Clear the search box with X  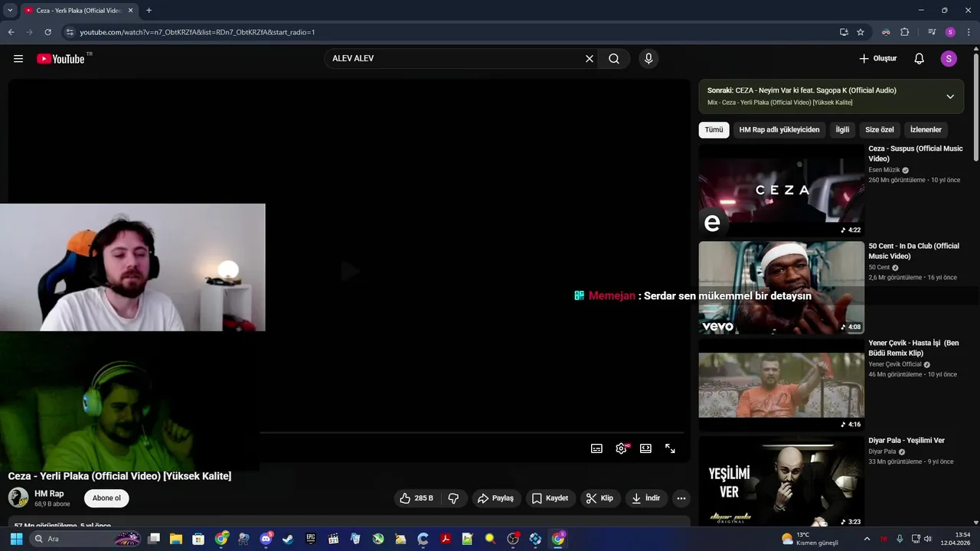pyautogui.click(x=590, y=59)
